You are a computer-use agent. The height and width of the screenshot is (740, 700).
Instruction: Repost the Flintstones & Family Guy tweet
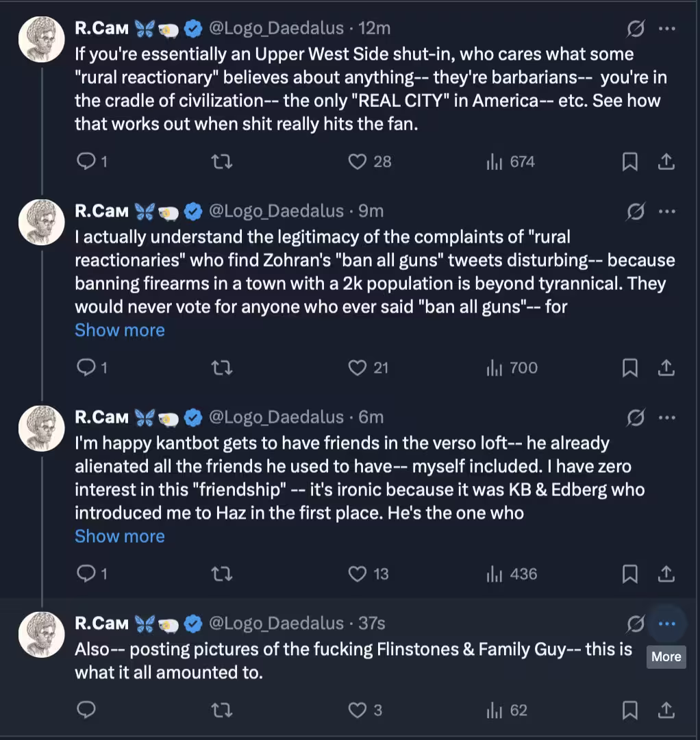pyautogui.click(x=222, y=711)
